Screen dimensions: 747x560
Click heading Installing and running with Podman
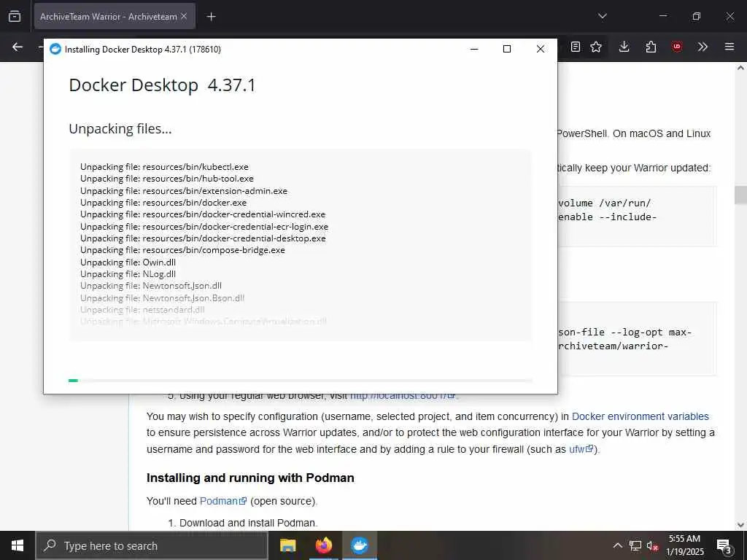click(250, 478)
